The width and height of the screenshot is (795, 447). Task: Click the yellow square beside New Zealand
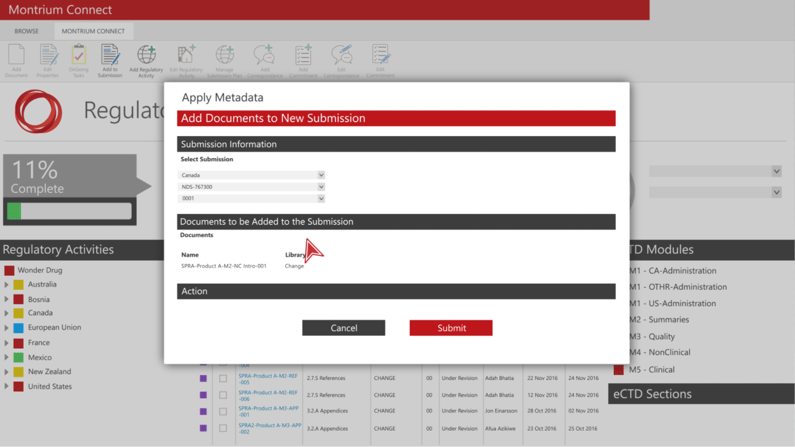[x=19, y=372]
